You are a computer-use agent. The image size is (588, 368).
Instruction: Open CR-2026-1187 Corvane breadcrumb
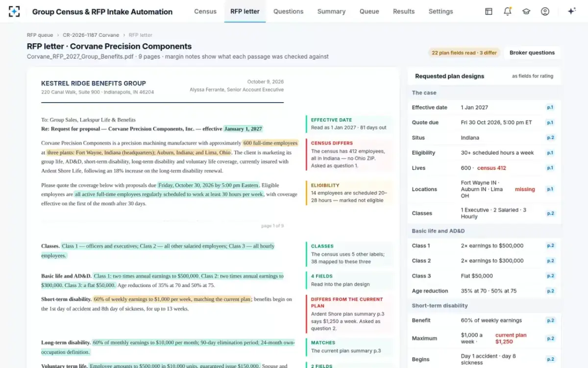point(91,35)
